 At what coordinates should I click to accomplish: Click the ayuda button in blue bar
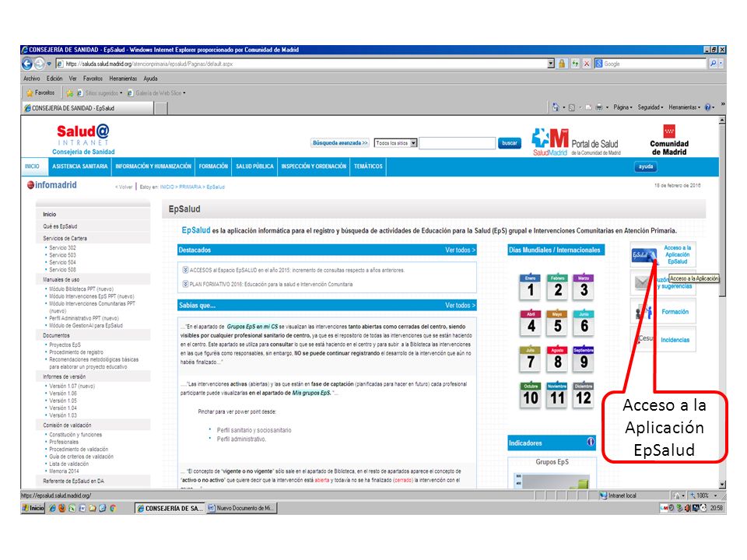pyautogui.click(x=646, y=166)
